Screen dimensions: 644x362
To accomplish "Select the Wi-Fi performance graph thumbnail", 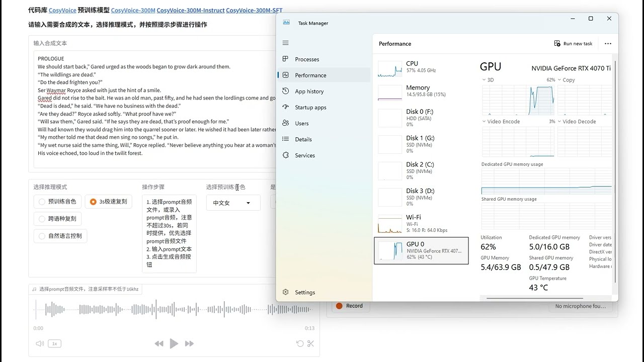I will [390, 224].
